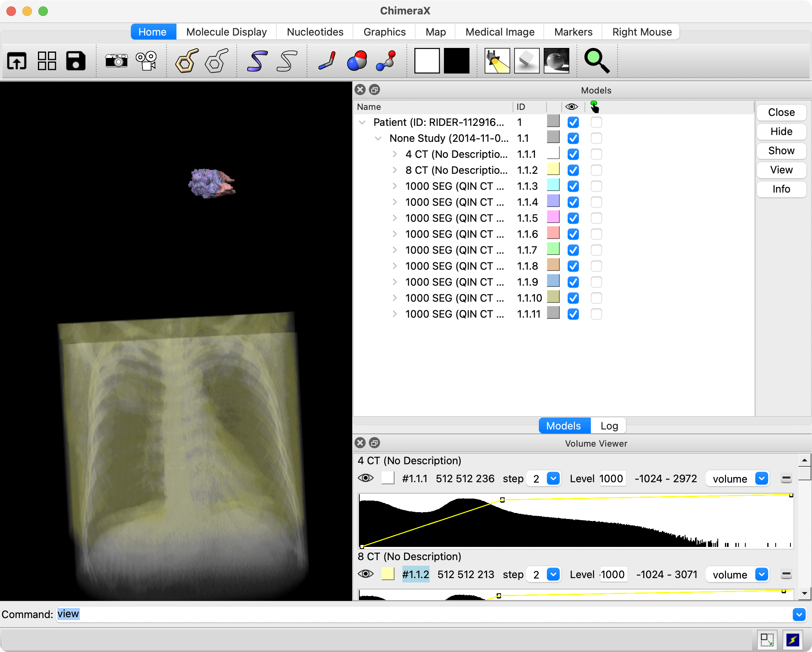The height and width of the screenshot is (652, 812).
Task: Click the light blue color swatch of model 1.1.9
Action: point(553,281)
